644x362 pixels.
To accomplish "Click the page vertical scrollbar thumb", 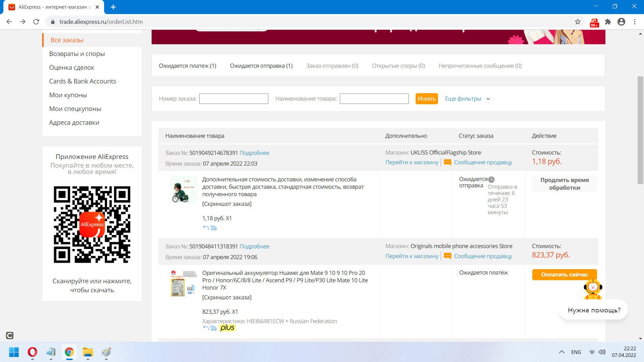I will (x=640, y=130).
